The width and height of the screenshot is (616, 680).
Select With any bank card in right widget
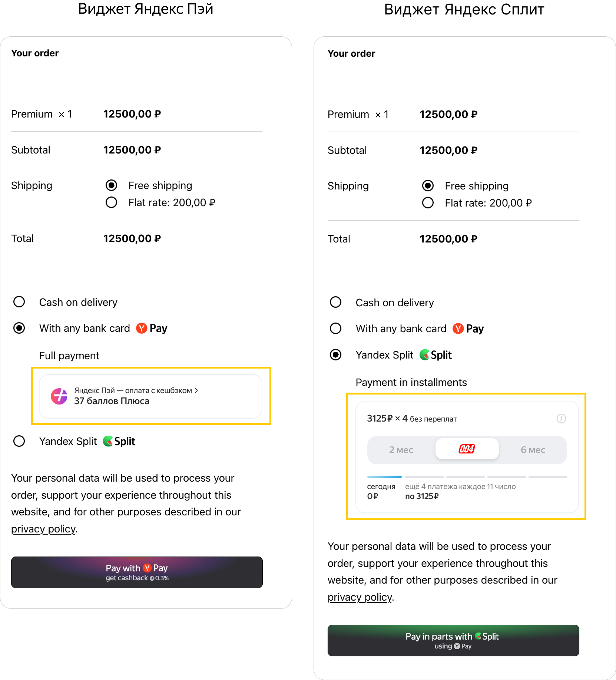coord(335,329)
